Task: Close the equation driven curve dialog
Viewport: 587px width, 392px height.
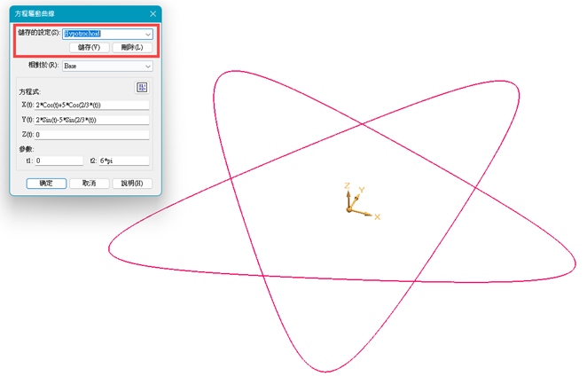Action: click(x=153, y=14)
